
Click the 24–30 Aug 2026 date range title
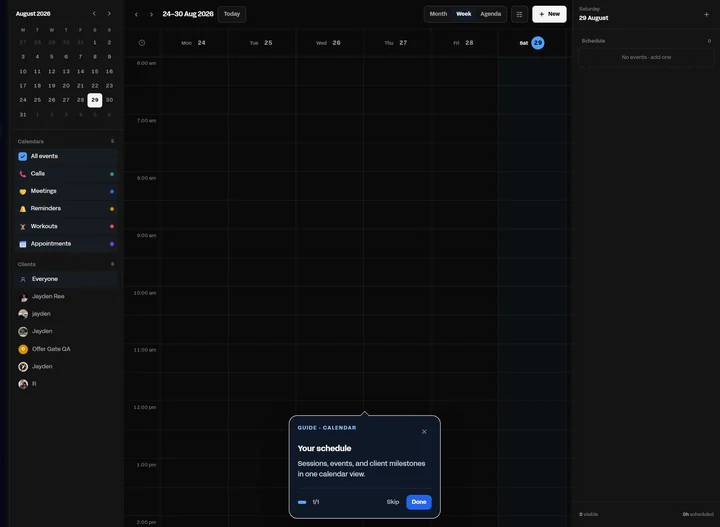point(188,14)
